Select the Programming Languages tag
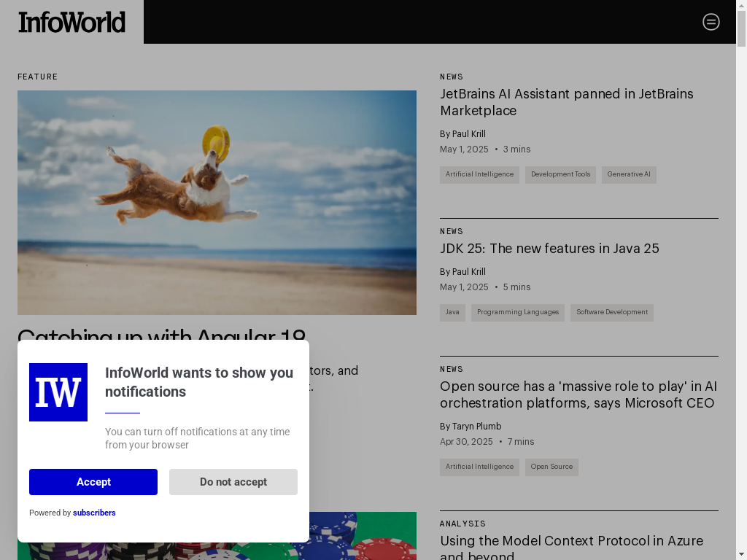747x560 pixels. coord(517,313)
